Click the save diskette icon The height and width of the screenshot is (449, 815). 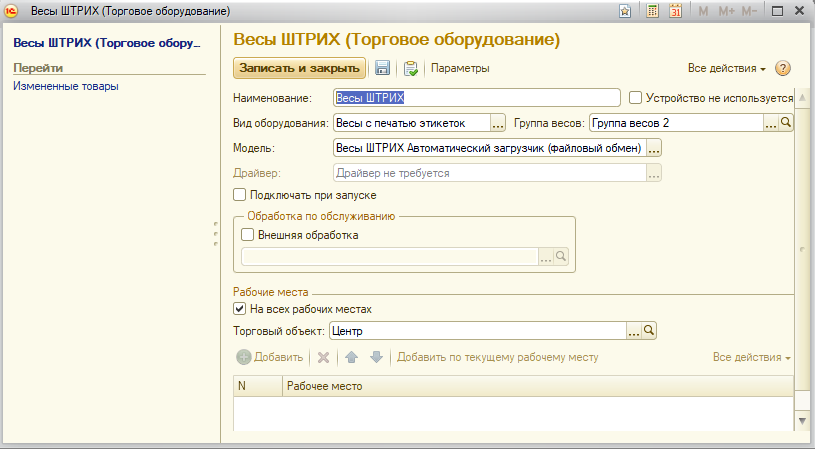(383, 68)
